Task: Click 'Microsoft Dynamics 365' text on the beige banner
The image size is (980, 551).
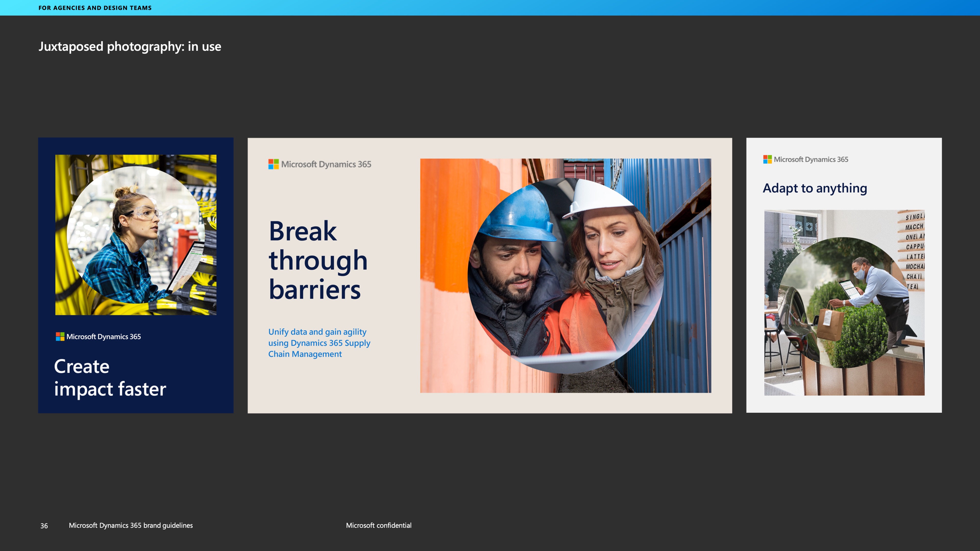Action: pos(326,164)
